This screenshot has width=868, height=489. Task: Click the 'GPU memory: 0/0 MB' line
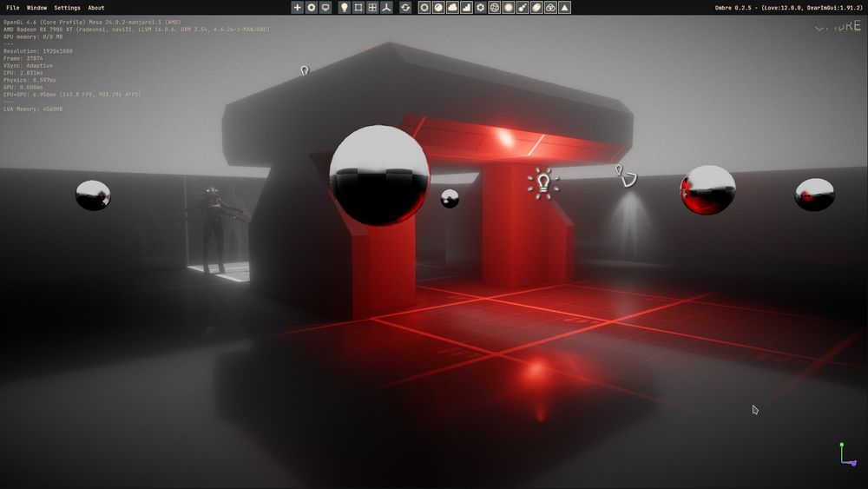coord(33,36)
